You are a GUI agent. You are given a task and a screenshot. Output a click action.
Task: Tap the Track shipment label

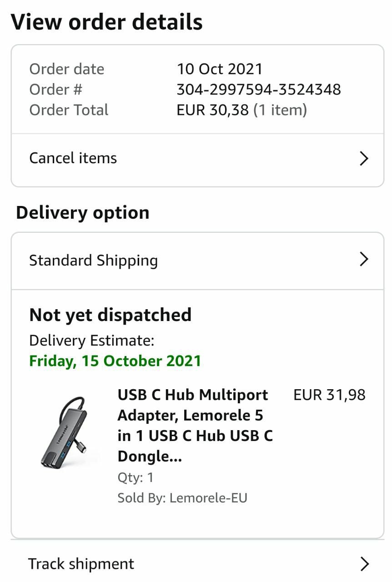click(81, 564)
